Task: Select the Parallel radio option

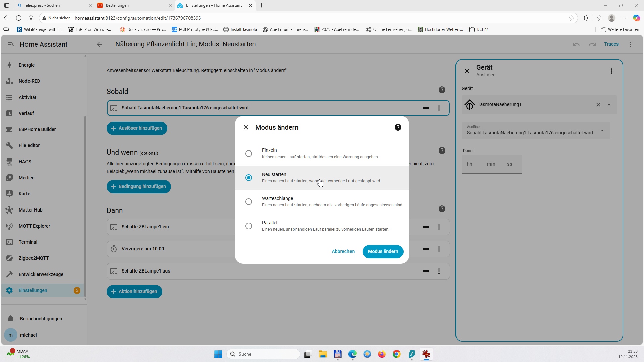Action: coord(249,226)
